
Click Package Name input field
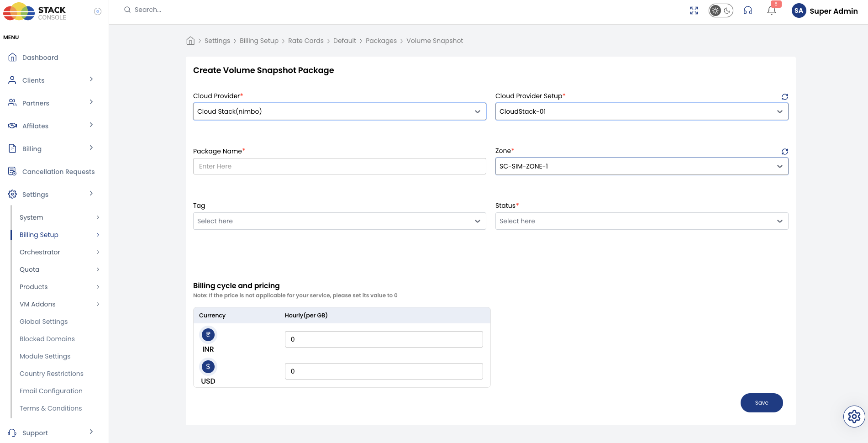tap(340, 166)
